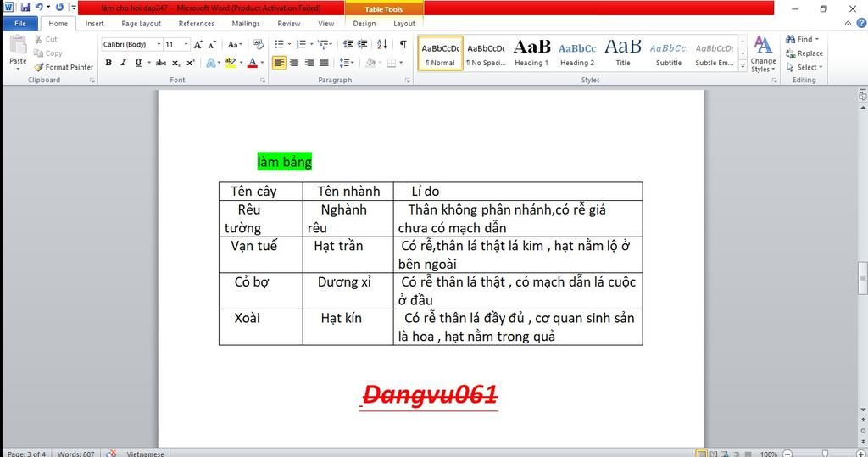The height and width of the screenshot is (457, 868).
Task: Expand the Styles gallery
Action: point(743,66)
